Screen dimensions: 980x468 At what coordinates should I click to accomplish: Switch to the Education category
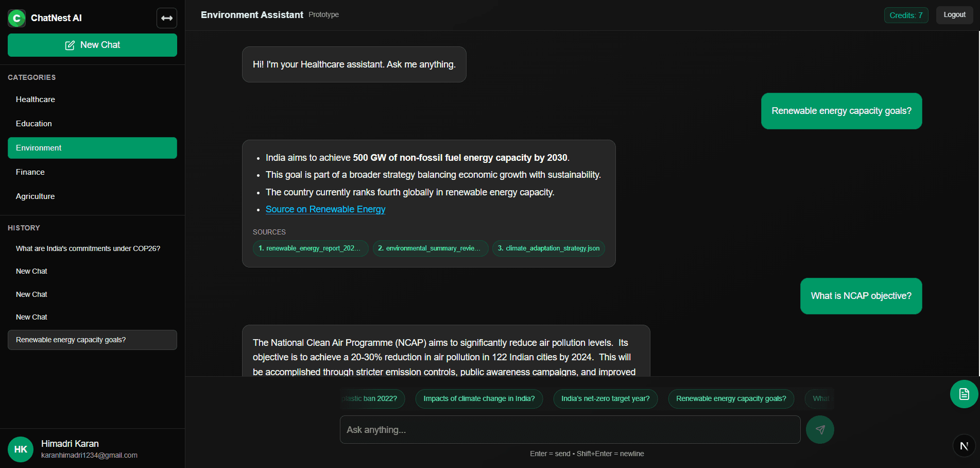(33, 123)
